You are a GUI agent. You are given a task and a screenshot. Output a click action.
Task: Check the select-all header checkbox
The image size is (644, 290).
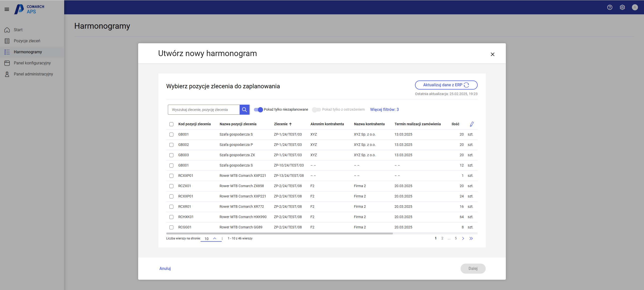(171, 124)
